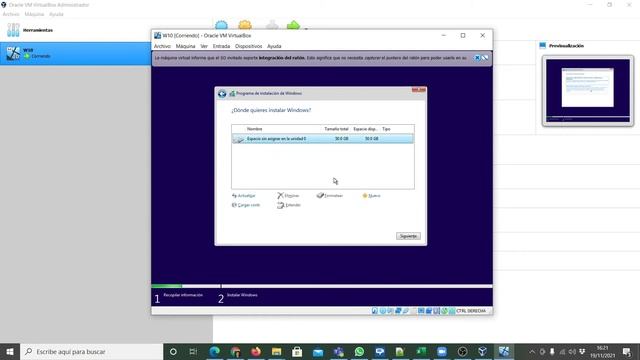Click the mouse integration status icon

(444, 311)
